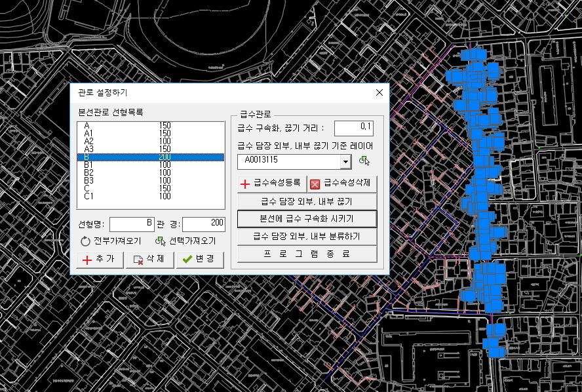Click the 관경 field showing 200
The height and width of the screenshot is (392, 582).
[x=203, y=224]
